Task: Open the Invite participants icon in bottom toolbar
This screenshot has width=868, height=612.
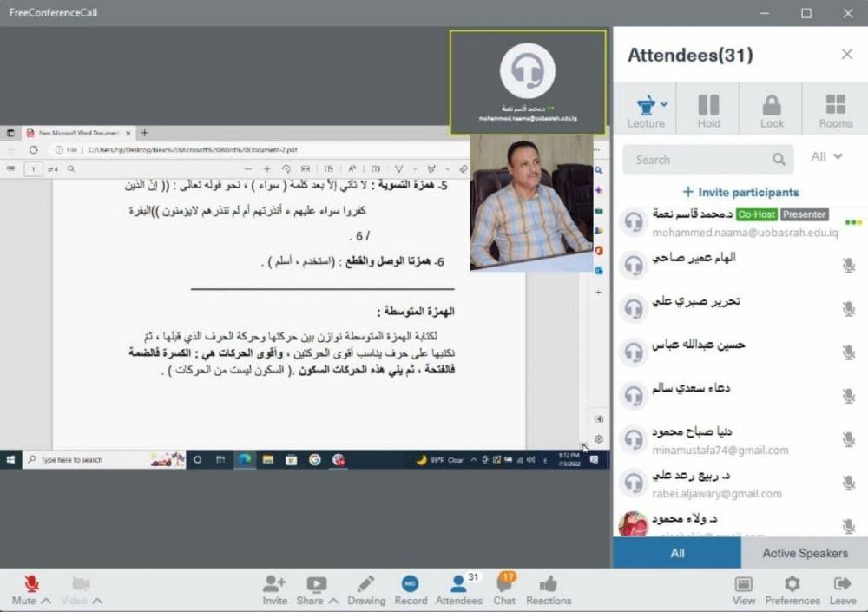Action: (274, 585)
